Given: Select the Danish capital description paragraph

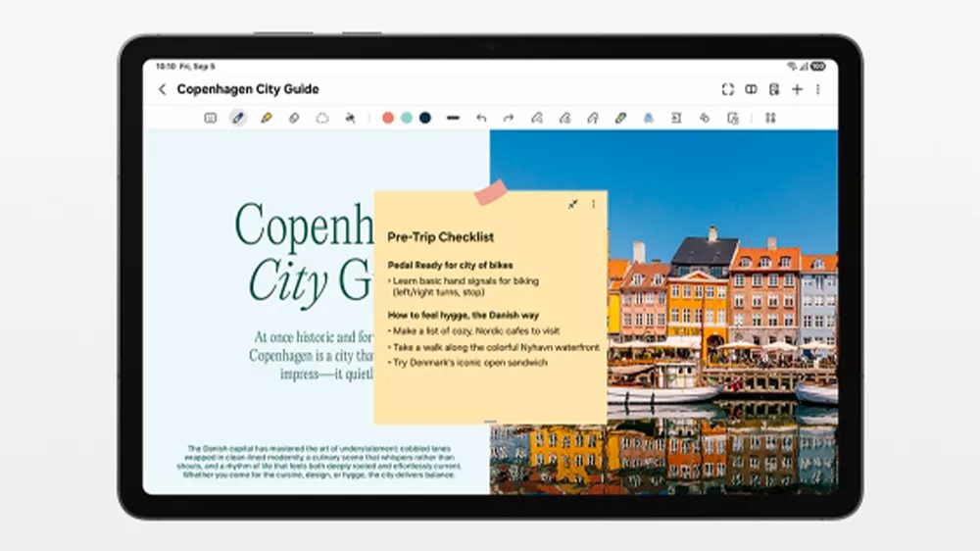Looking at the screenshot, I should click(319, 462).
